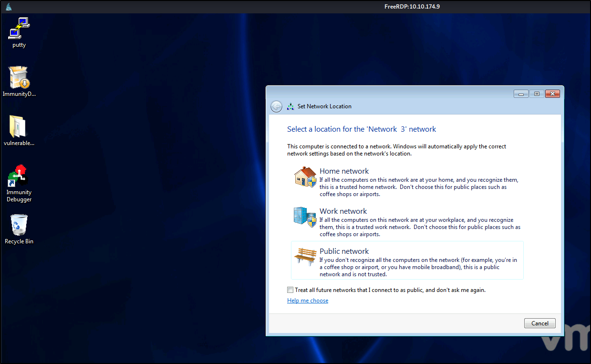Click the Home network description text

419,187
